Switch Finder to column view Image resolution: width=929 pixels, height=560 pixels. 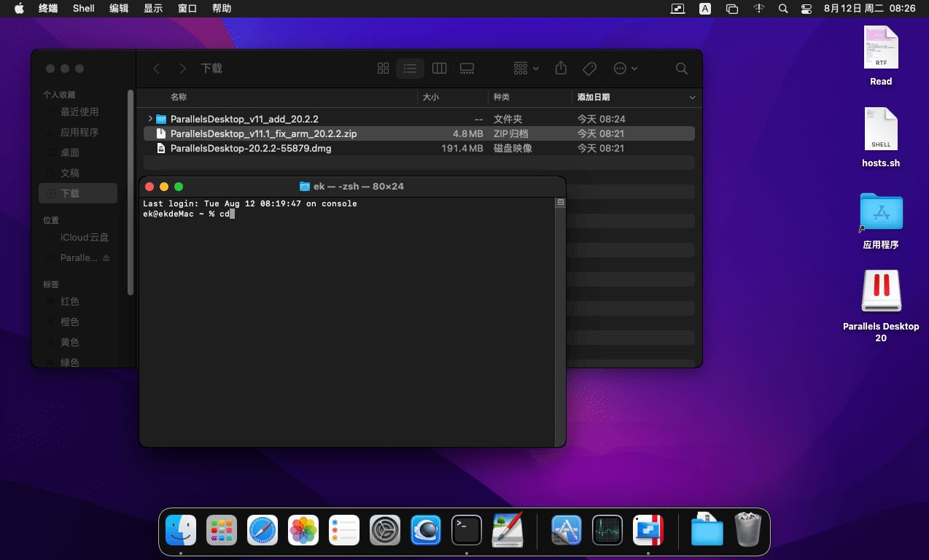tap(439, 69)
